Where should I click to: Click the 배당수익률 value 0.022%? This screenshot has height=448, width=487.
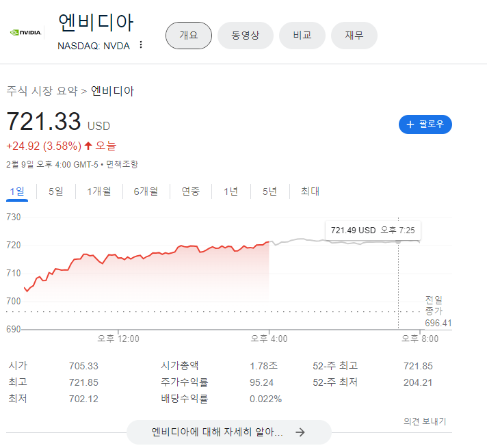265,399
